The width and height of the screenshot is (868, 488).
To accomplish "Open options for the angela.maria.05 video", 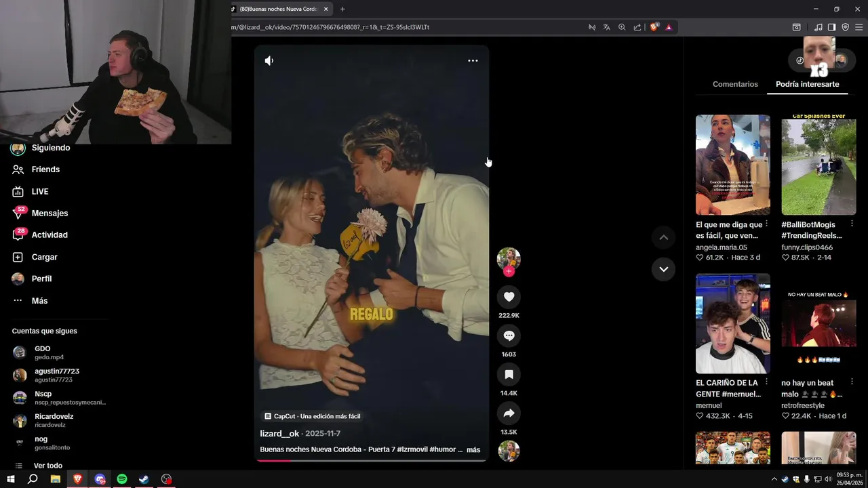I will pos(766,224).
